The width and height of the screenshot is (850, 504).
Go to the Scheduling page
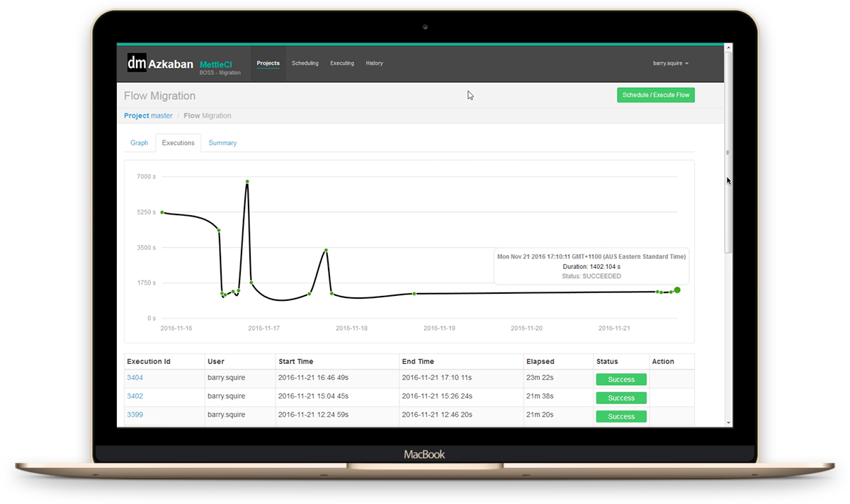coord(305,63)
